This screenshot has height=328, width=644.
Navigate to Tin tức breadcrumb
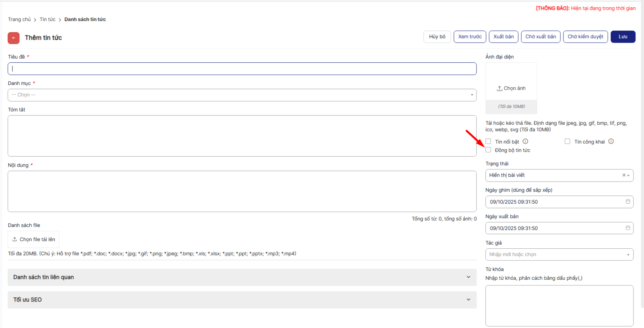click(47, 19)
